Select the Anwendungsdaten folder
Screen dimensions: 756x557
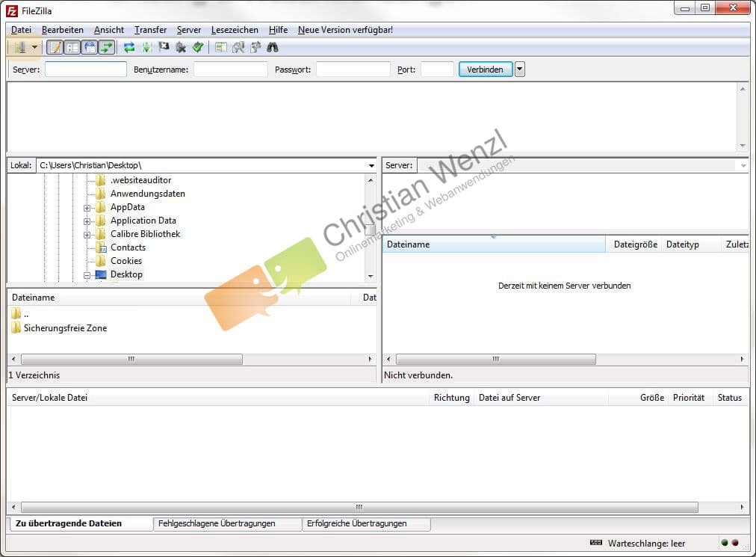coord(147,194)
